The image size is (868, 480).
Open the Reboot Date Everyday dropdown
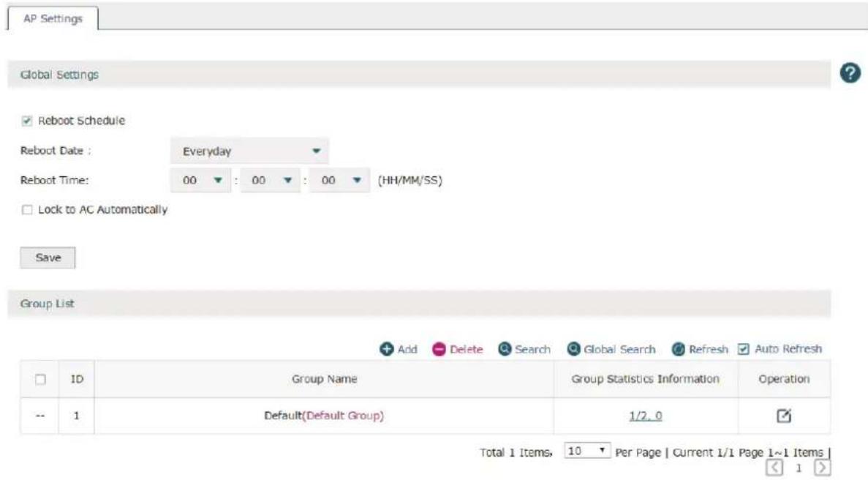[x=249, y=151]
